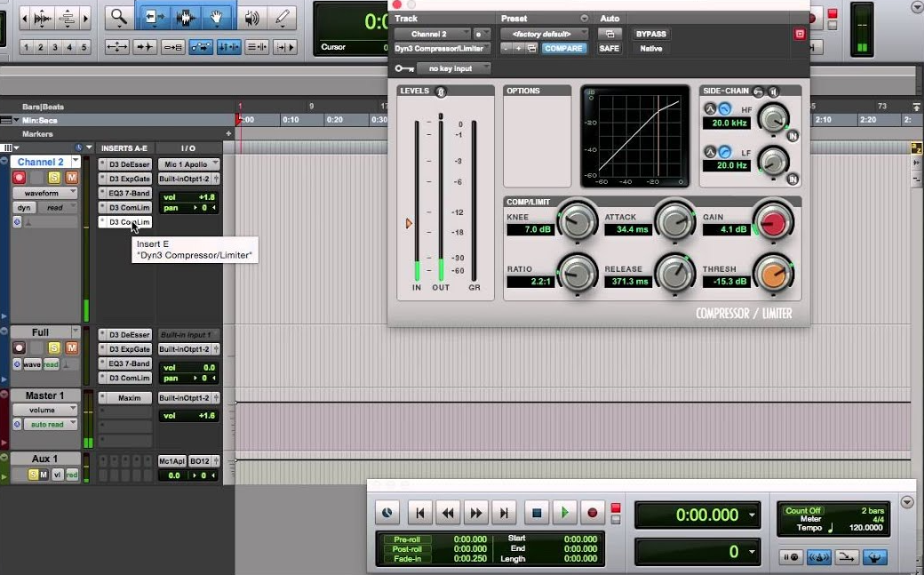
Task: Click Go to End transport button
Action: (x=504, y=513)
